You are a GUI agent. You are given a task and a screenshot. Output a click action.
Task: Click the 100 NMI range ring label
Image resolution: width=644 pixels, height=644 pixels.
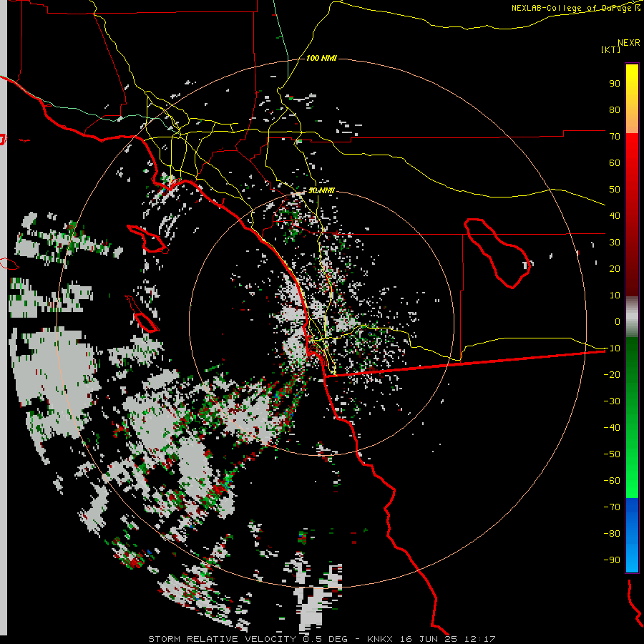pyautogui.click(x=321, y=58)
